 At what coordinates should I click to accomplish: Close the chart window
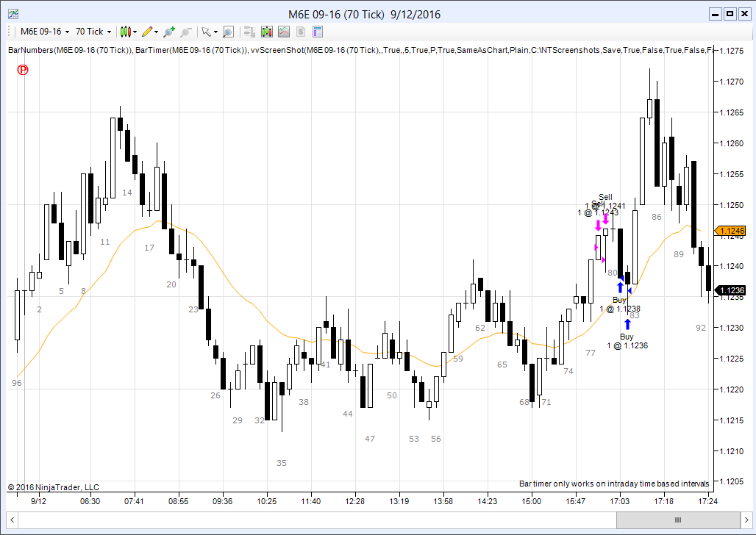pos(744,15)
